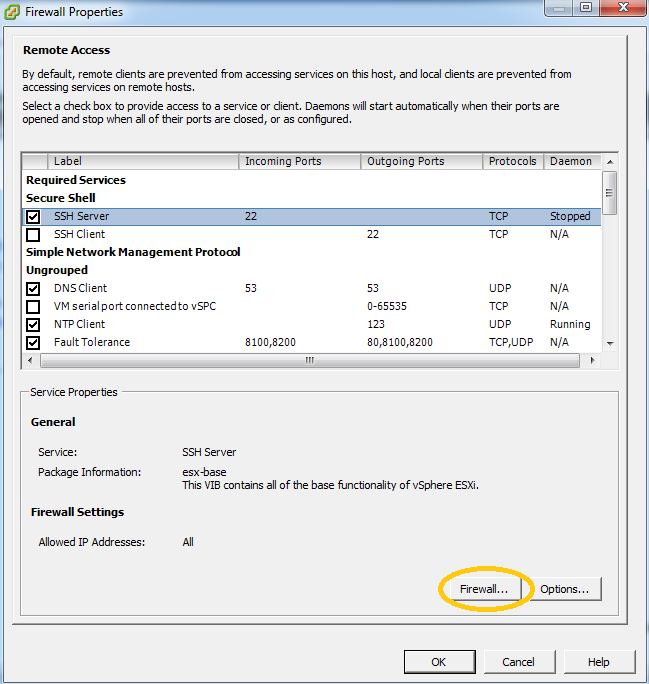
Task: Close the Firewall Properties window
Action: coord(623,7)
